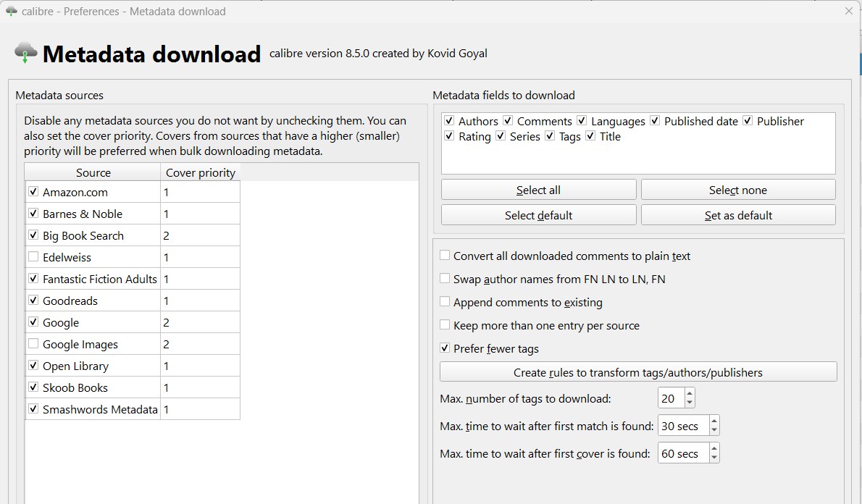Screen dimensions: 862x504
Task: Click the Set as default button
Action: click(x=738, y=215)
